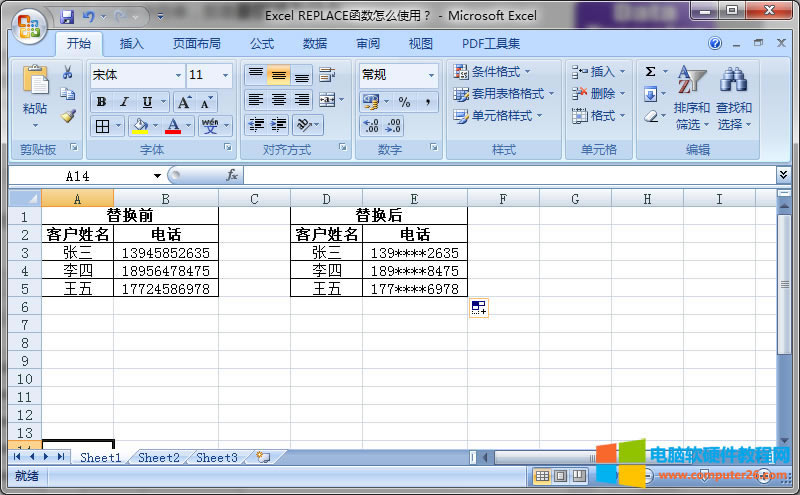This screenshot has height=495, width=800.
Task: Click the Format Painter brush icon
Action: coord(68,115)
